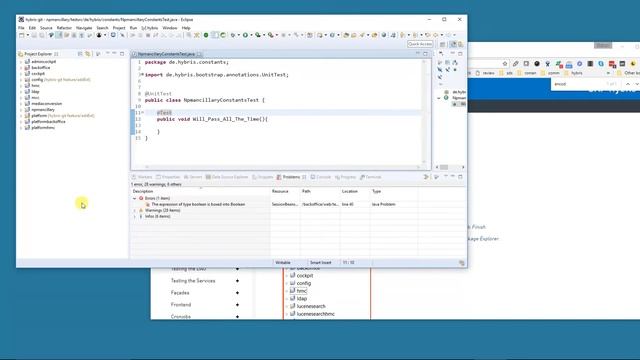Maximize the editor area
Screen dimensions: 640x360
425,54
